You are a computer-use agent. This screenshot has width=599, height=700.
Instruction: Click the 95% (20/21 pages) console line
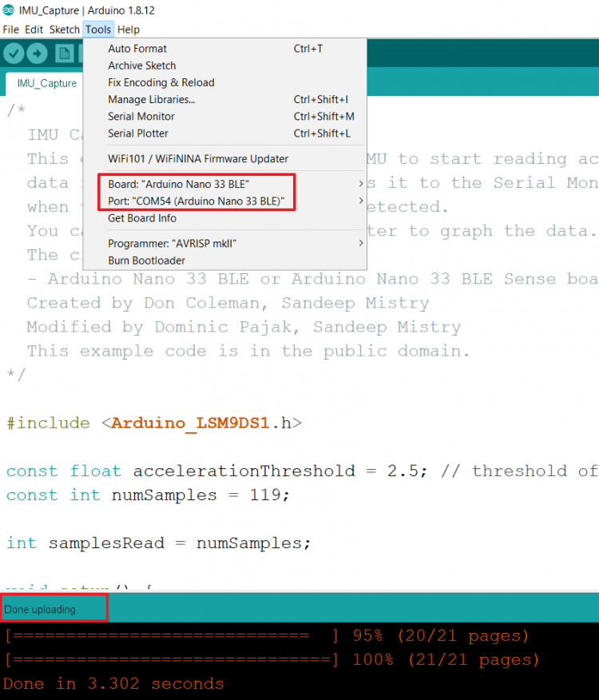[x=267, y=635]
